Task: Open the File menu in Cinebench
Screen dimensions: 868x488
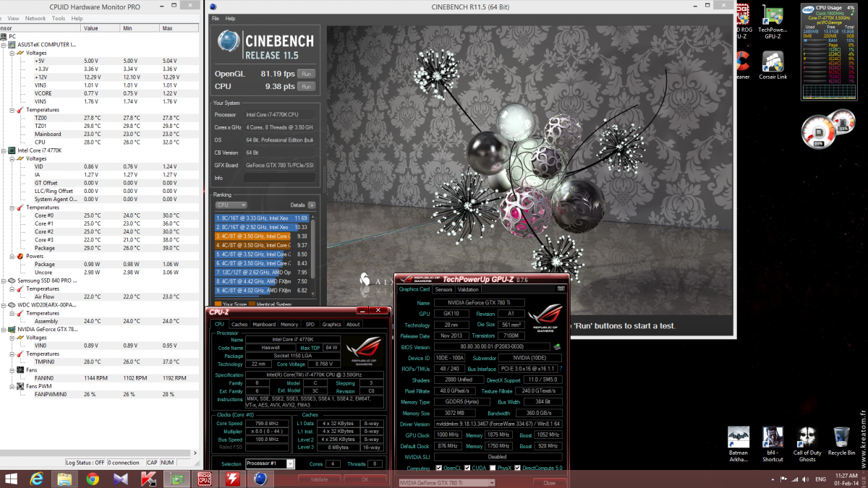Action: point(216,18)
